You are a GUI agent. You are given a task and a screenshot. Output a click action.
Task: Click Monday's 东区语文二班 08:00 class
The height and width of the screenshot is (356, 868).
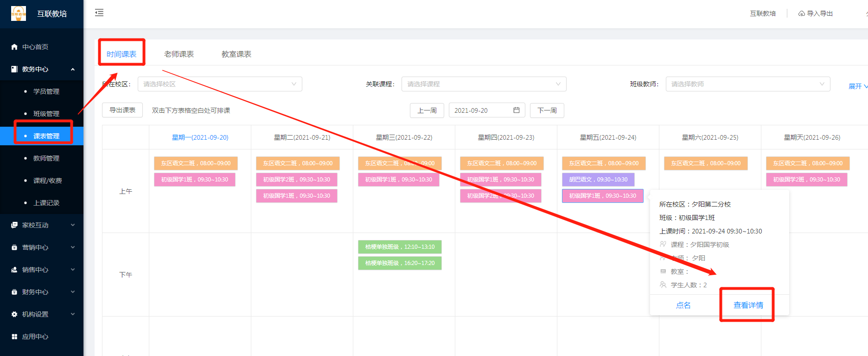(196, 163)
